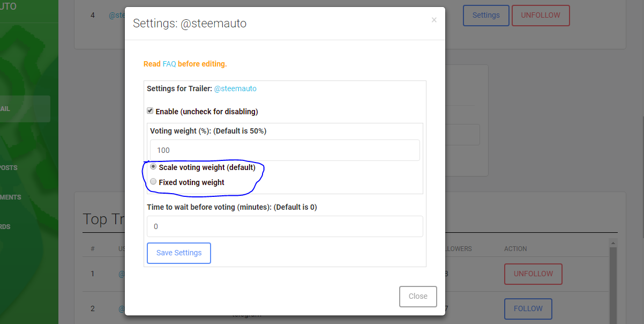Click the 'Settings: @steemauto' dialog title
Image resolution: width=644 pixels, height=324 pixels.
click(x=190, y=23)
